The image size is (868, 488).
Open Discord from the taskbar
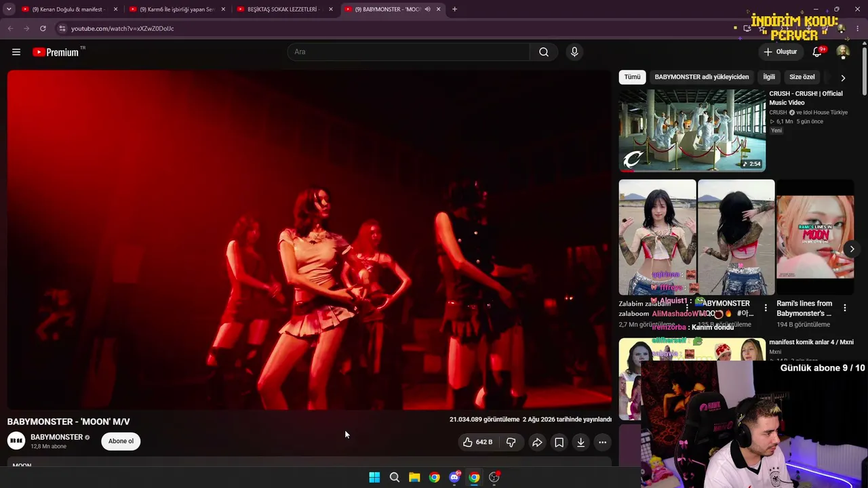(x=454, y=477)
